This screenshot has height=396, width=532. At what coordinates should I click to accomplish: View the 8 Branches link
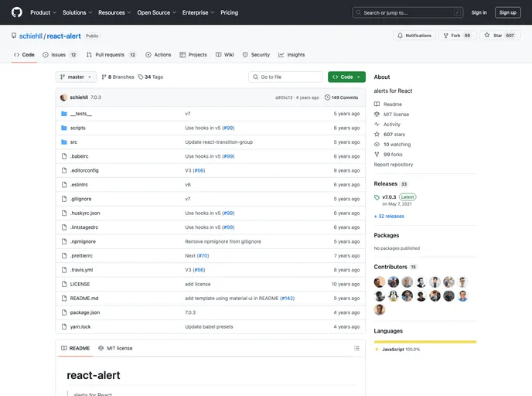pos(118,77)
